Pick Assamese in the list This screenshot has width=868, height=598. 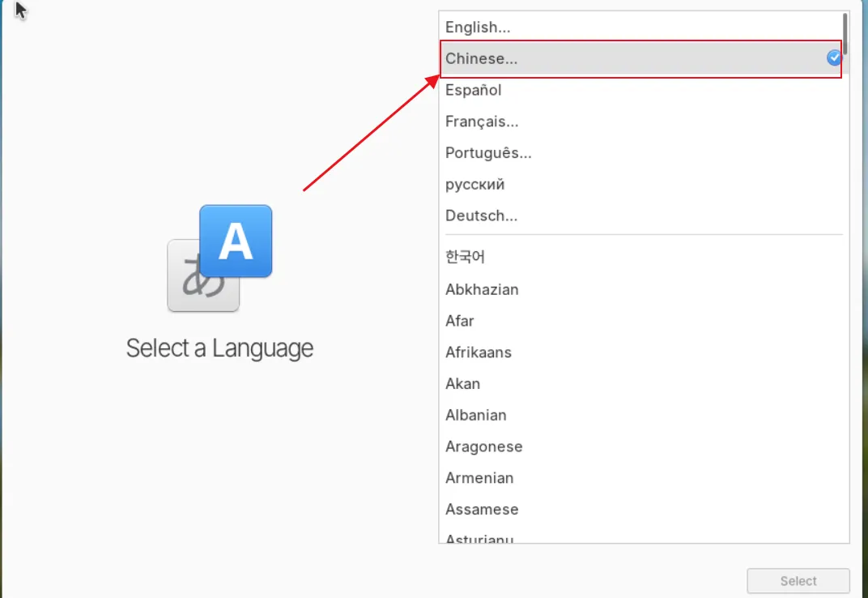(x=482, y=510)
